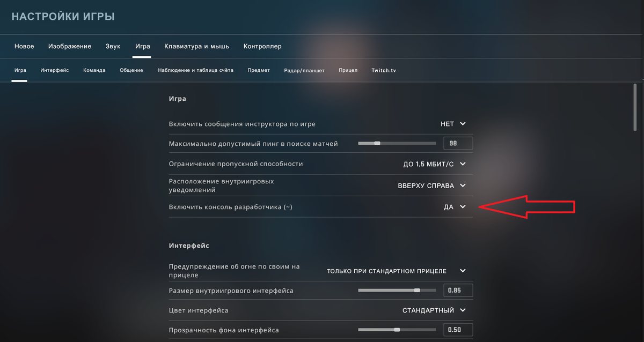Open the bandwidth limit ДО 1,5 МБИТ/С dropdown
Viewport: 644px width, 342px height.
coord(435,164)
